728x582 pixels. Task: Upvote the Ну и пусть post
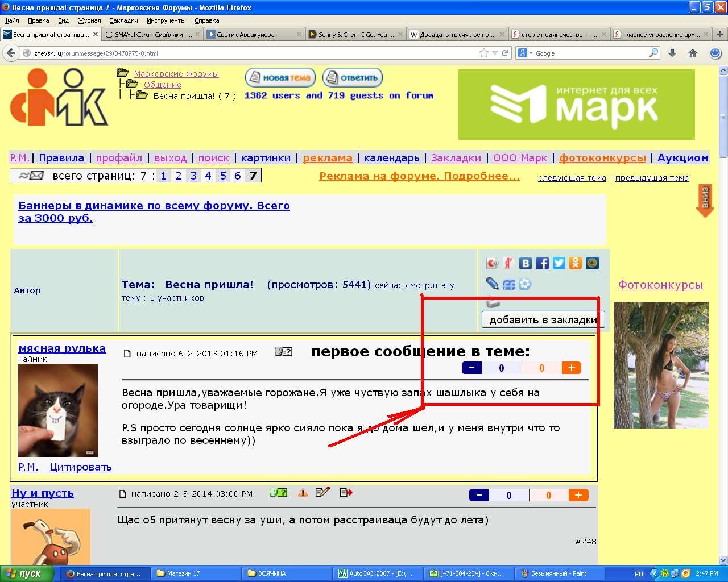[x=578, y=495]
